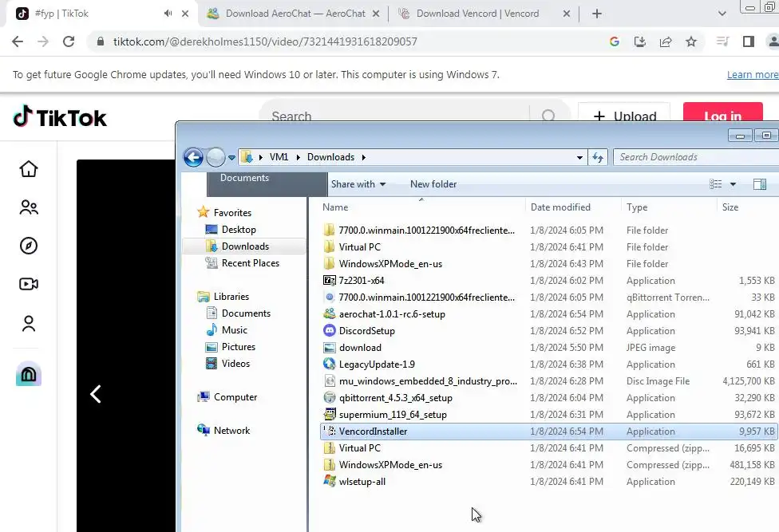Click previous video arrow on TikTok player
The height and width of the screenshot is (532, 779).
point(96,394)
